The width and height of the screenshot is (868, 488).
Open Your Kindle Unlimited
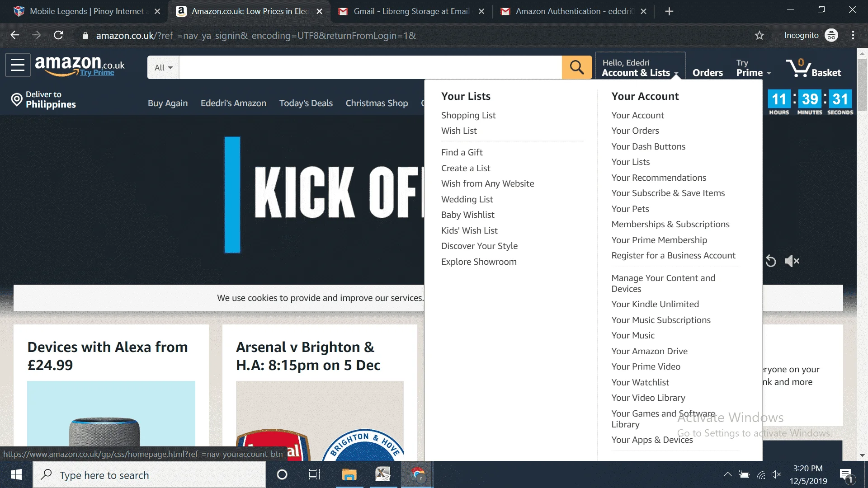point(655,304)
